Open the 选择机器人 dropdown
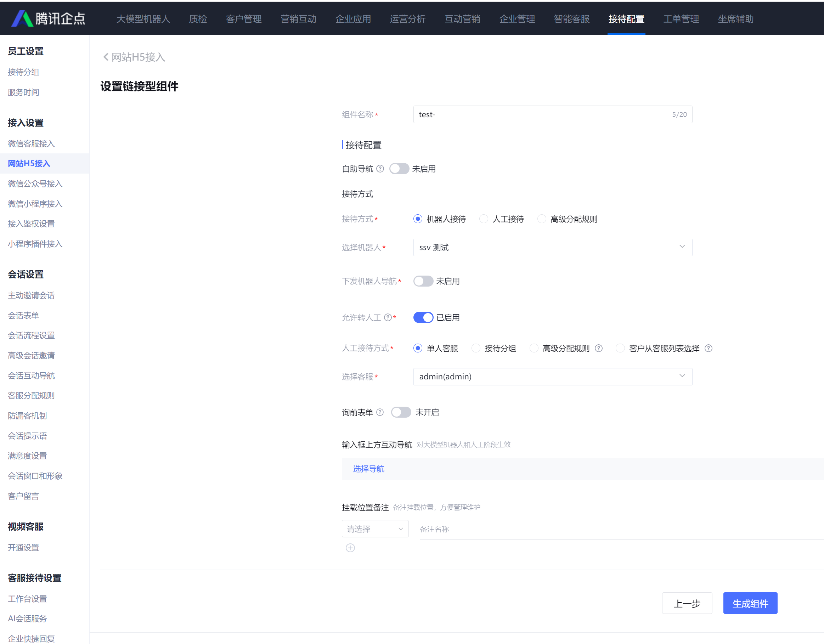The height and width of the screenshot is (644, 824). [x=552, y=248]
